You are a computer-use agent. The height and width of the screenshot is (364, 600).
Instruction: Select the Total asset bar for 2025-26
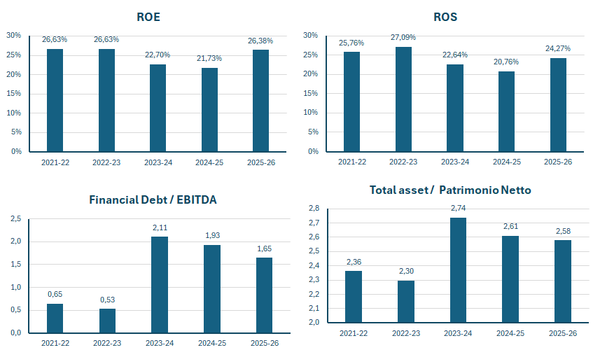click(x=563, y=281)
